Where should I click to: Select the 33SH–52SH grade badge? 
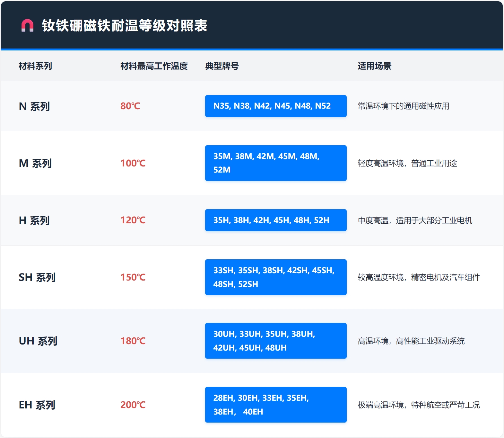275,277
